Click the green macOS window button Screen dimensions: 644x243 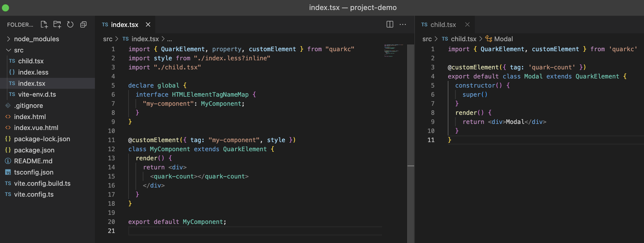pos(5,8)
